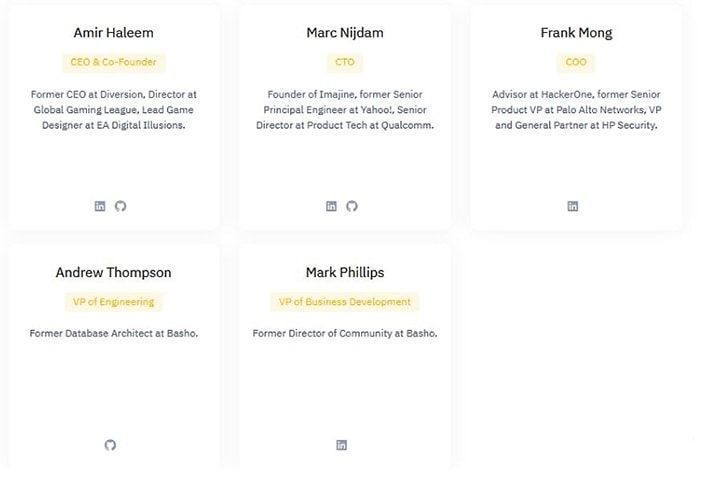Open Amir Haleem's GitHub profile icon
This screenshot has height=477, width=701.
click(x=121, y=206)
